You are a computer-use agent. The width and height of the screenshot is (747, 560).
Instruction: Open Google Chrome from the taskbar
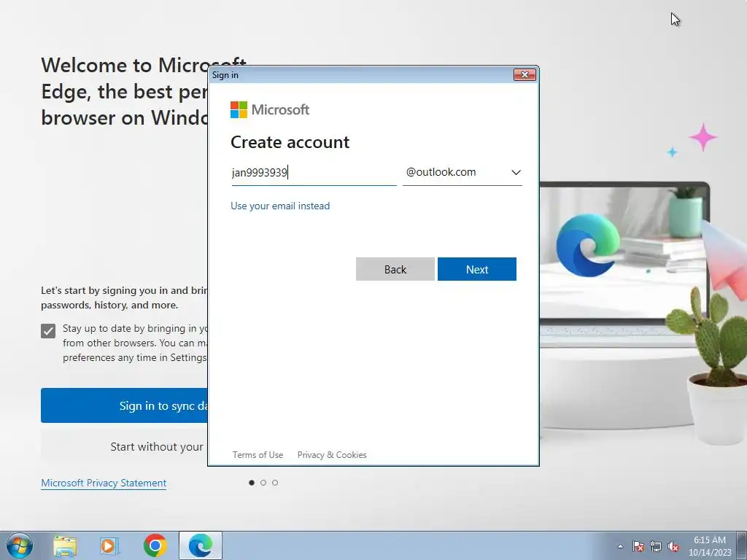[x=155, y=545]
